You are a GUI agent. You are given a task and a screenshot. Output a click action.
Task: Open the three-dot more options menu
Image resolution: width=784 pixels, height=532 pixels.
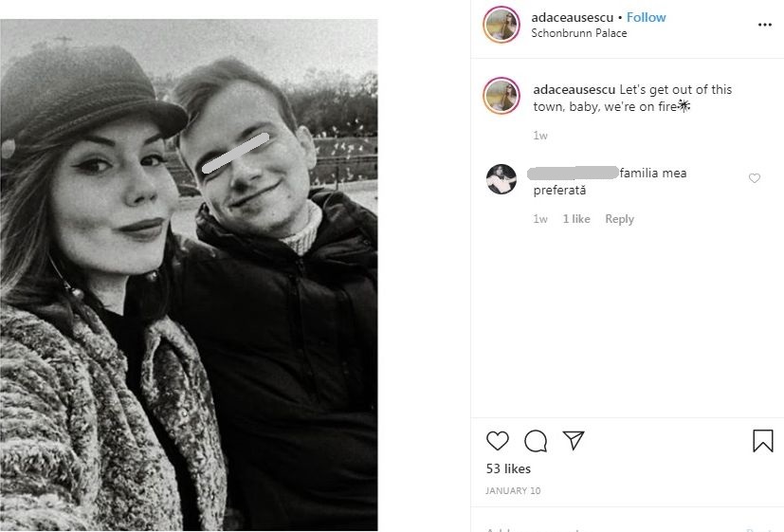click(x=765, y=25)
